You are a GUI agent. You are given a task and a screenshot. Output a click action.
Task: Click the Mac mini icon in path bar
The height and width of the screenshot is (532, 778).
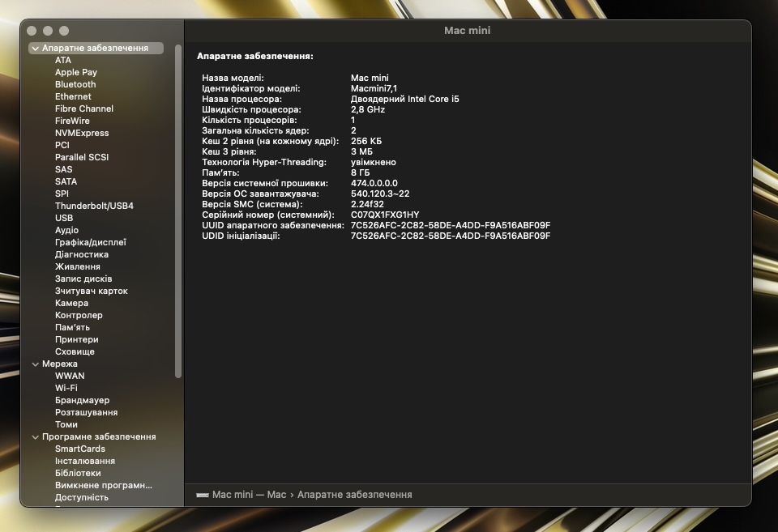(x=202, y=495)
